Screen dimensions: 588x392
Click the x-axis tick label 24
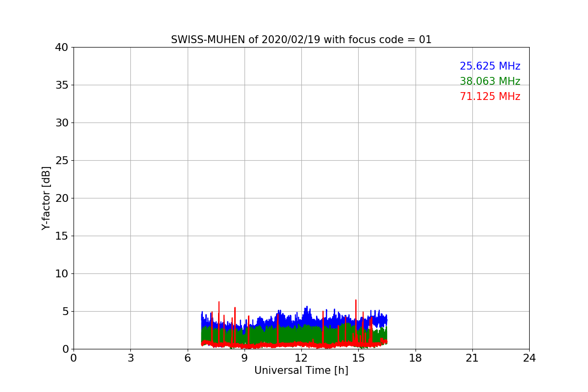coord(529,358)
